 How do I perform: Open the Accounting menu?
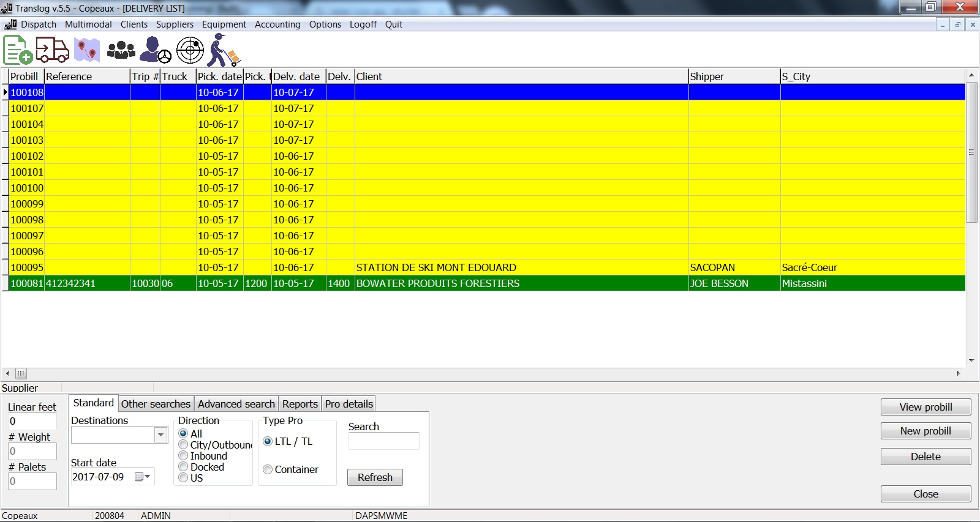point(277,24)
